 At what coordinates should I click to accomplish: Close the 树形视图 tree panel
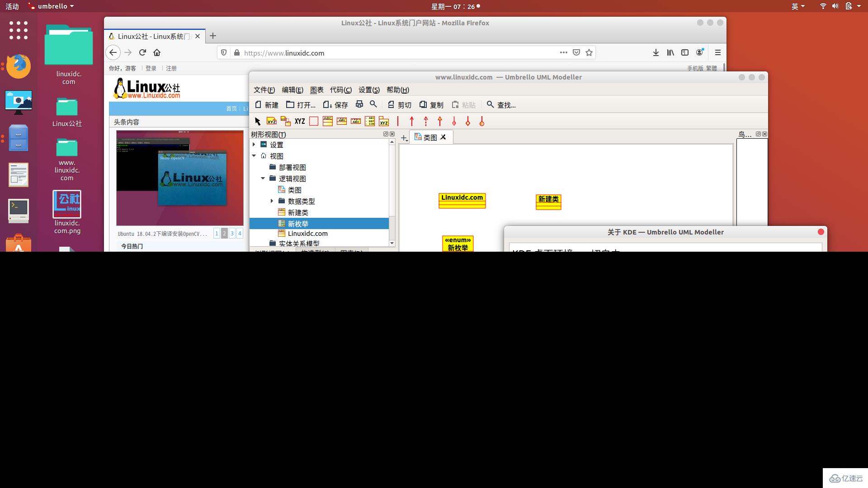pyautogui.click(x=392, y=134)
